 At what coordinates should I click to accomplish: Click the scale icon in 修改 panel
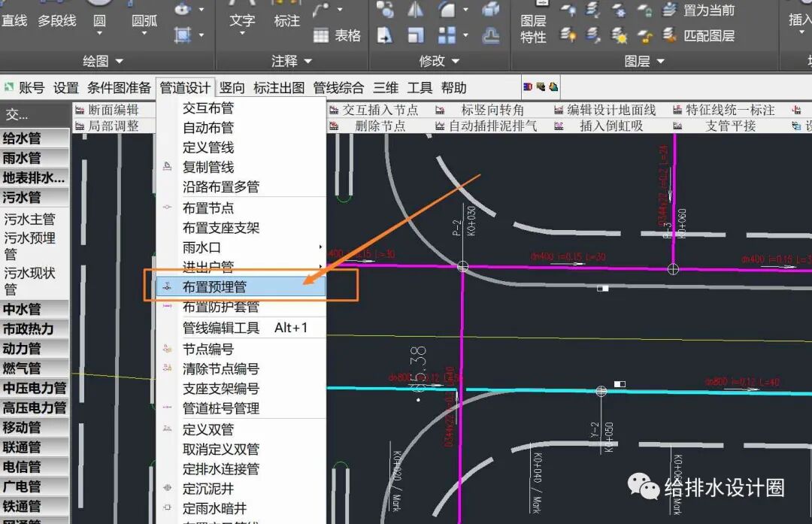(415, 35)
